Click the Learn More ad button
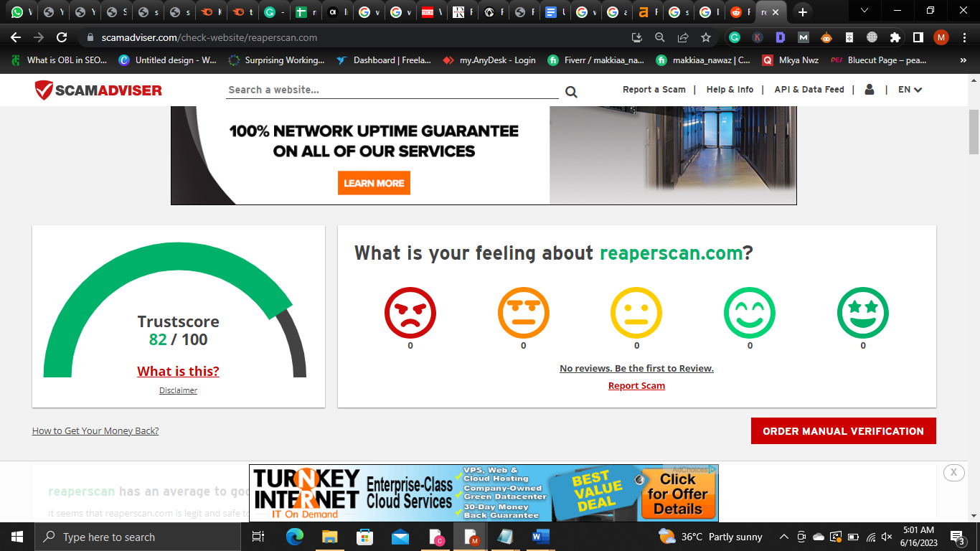This screenshot has width=980, height=551. pyautogui.click(x=374, y=183)
